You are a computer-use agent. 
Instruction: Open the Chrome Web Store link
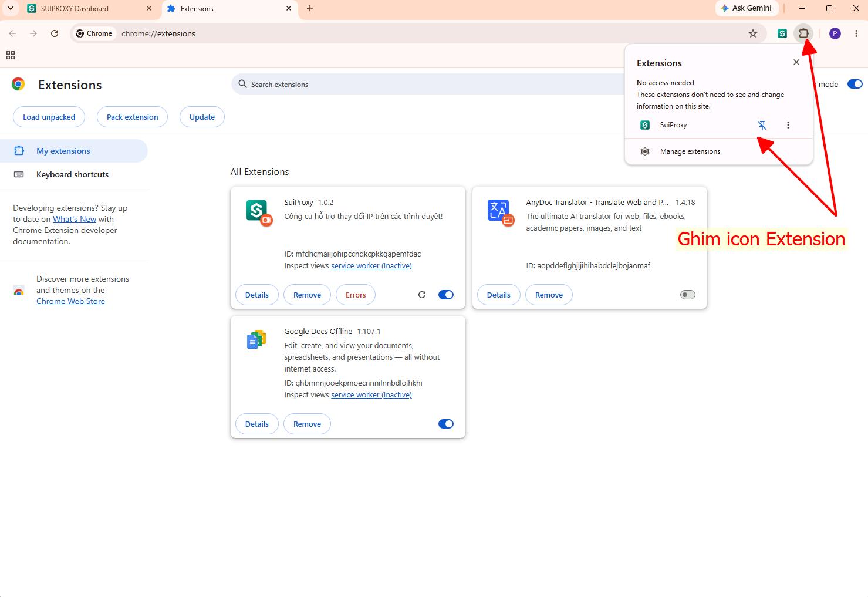[x=70, y=301]
